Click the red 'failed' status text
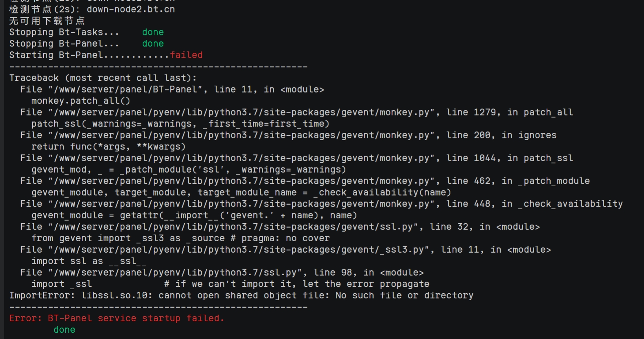Image resolution: width=644 pixels, height=339 pixels. [x=186, y=55]
